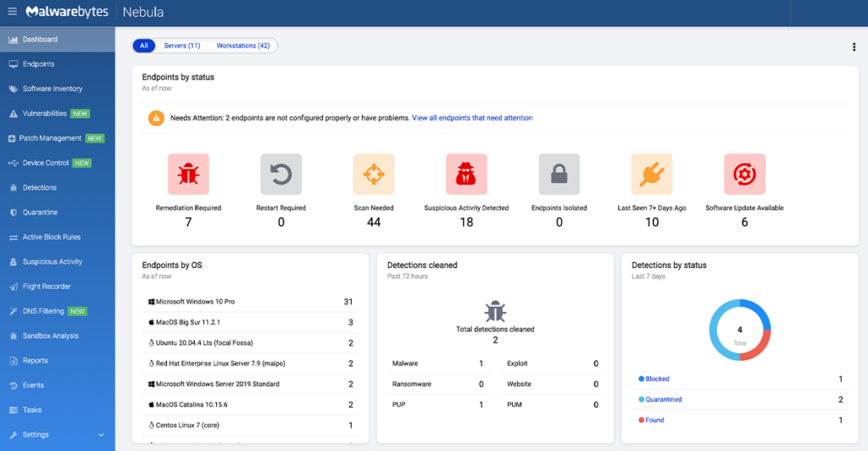This screenshot has height=451, width=868.
Task: Click the Website cleaned count row
Action: [x=553, y=384]
